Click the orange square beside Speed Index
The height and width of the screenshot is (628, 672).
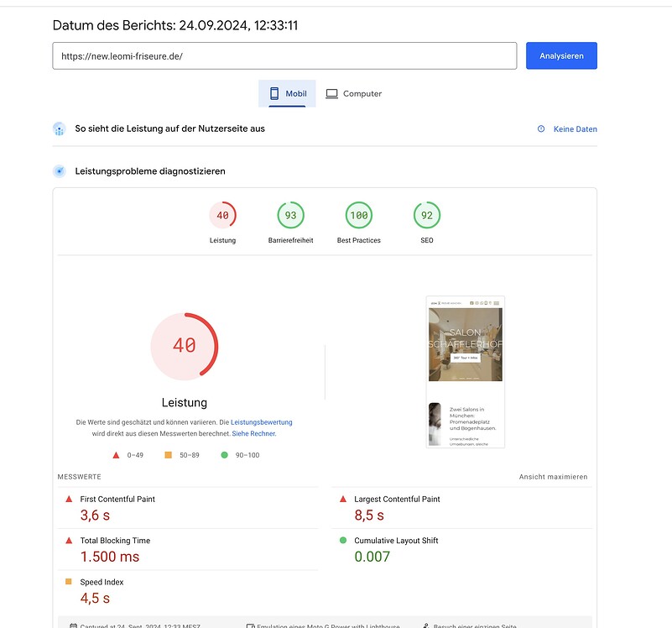pyautogui.click(x=70, y=582)
